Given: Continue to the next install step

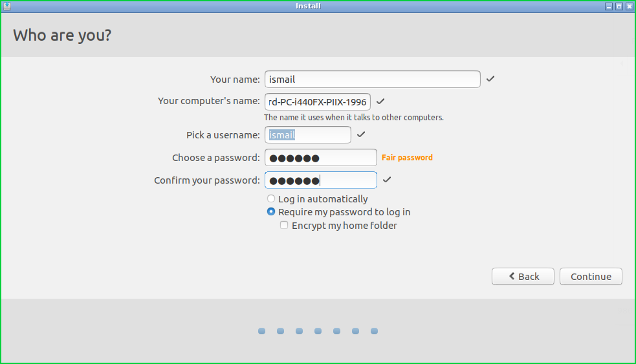Looking at the screenshot, I should 591,277.
